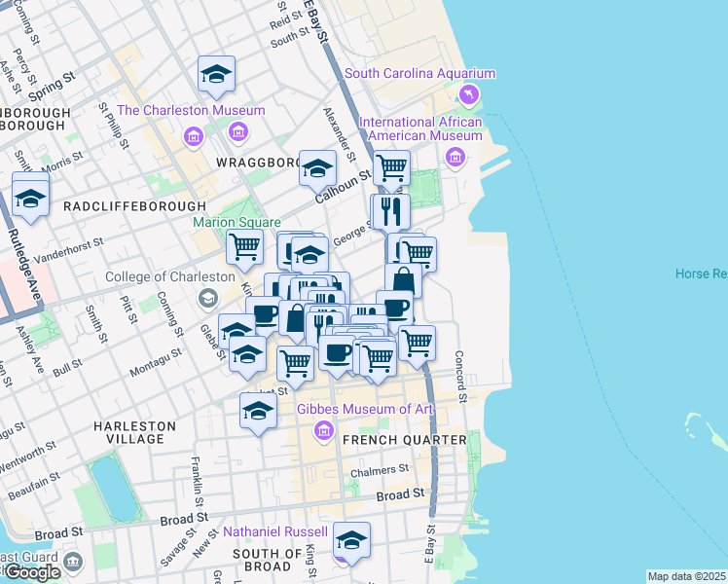Click the Franklin St label
This screenshot has width=728, height=584.
point(197,482)
